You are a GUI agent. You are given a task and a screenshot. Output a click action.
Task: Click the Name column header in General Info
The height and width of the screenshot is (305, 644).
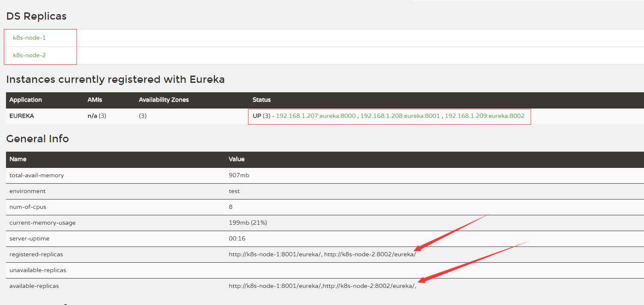point(18,159)
